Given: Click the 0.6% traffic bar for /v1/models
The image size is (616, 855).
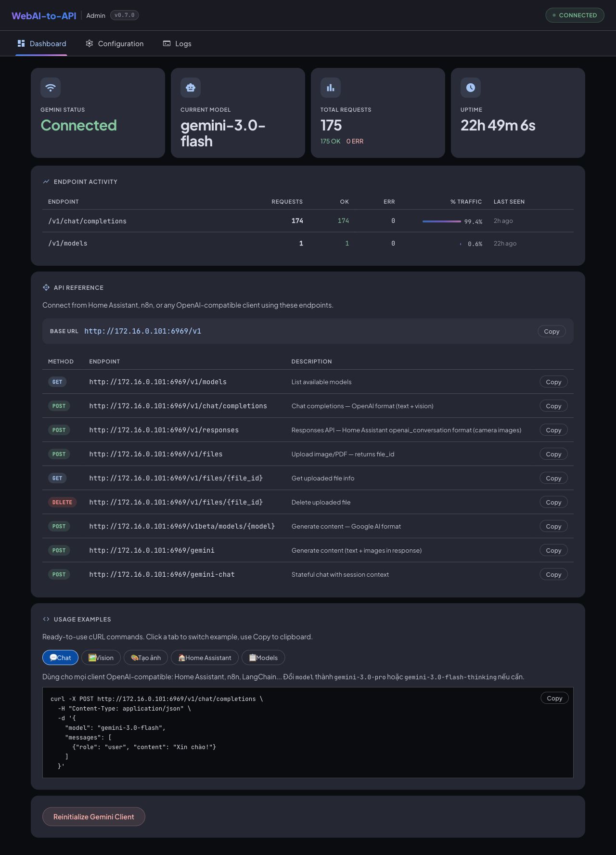Looking at the screenshot, I should coord(461,244).
